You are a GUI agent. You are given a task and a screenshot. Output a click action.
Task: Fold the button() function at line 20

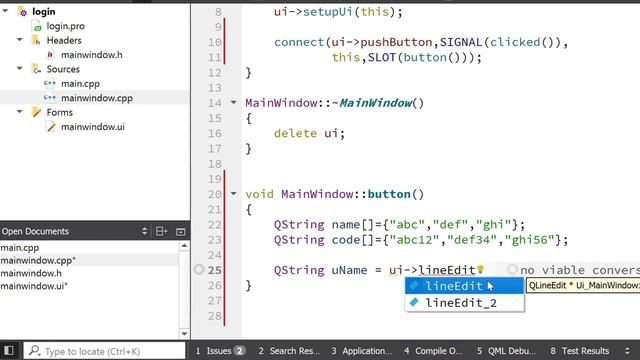[x=233, y=194]
